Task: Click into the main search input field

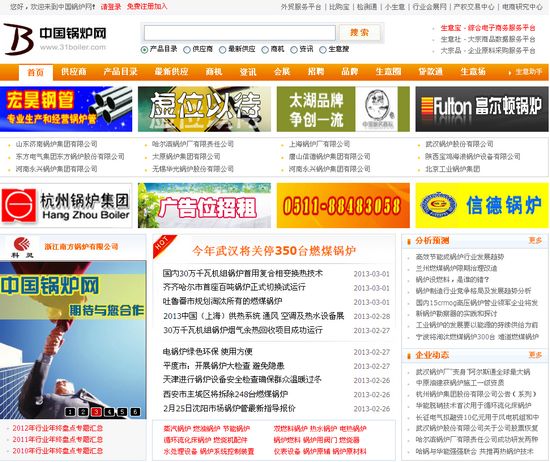Action: (240, 33)
